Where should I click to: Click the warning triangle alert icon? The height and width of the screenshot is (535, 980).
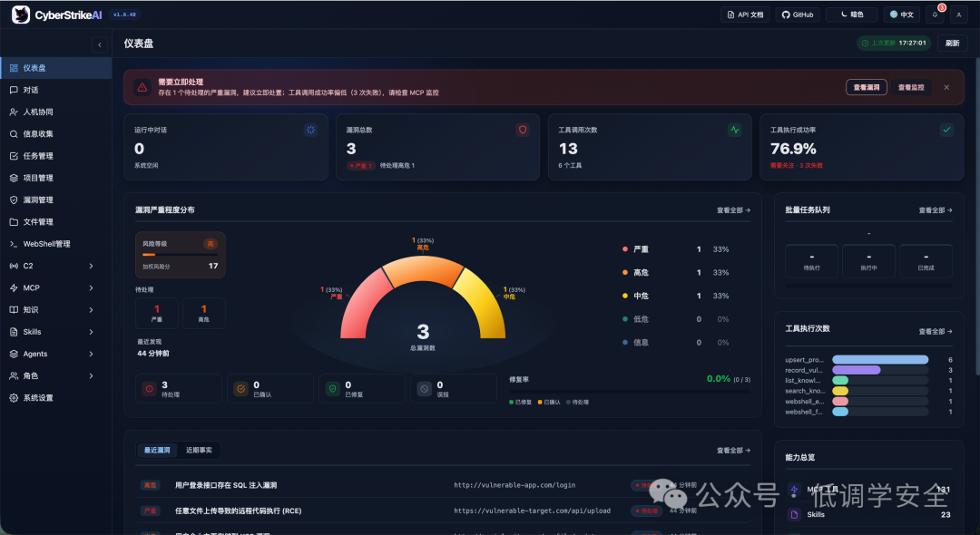(142, 87)
